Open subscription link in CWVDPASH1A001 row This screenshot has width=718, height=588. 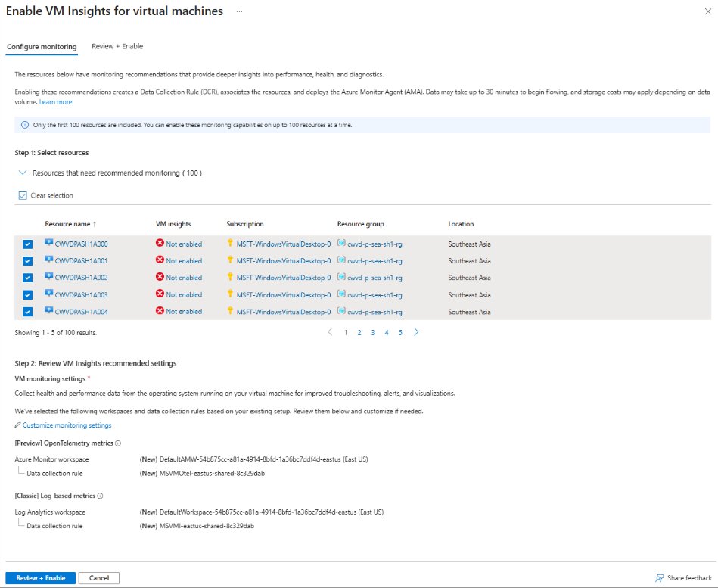[284, 261]
